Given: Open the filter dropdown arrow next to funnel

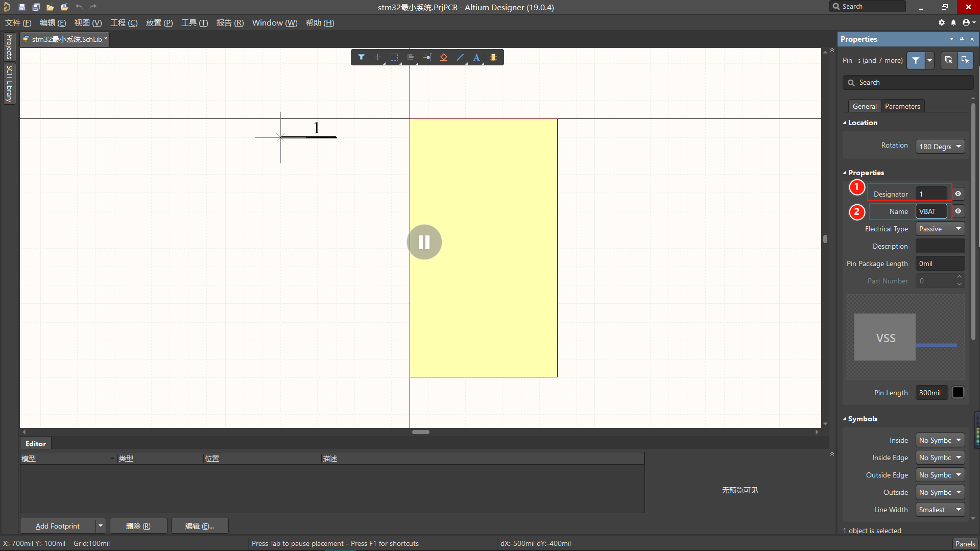Looking at the screenshot, I should pyautogui.click(x=929, y=60).
